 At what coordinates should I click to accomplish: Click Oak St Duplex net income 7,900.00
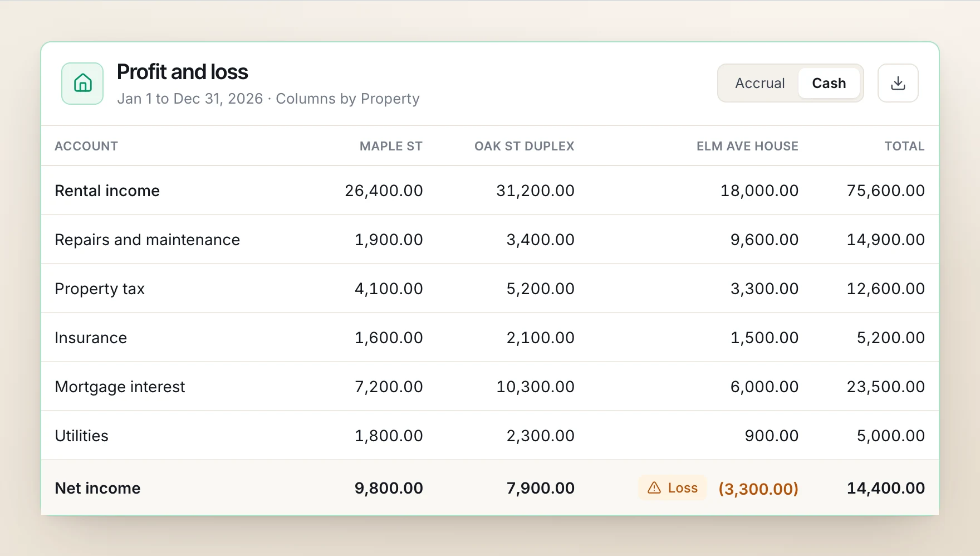coord(540,488)
